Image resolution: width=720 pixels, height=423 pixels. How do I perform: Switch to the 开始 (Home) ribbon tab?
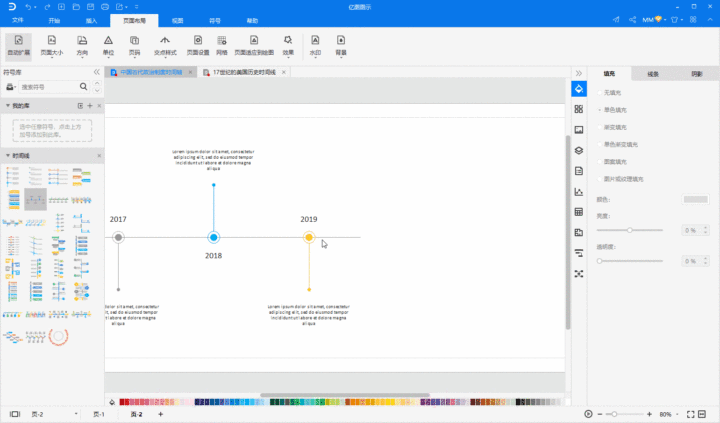pos(54,20)
